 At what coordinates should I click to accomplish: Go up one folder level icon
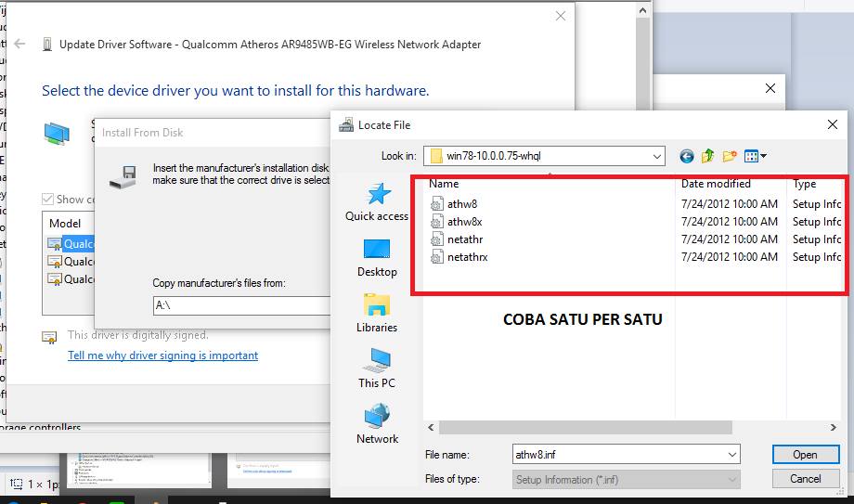coord(707,156)
